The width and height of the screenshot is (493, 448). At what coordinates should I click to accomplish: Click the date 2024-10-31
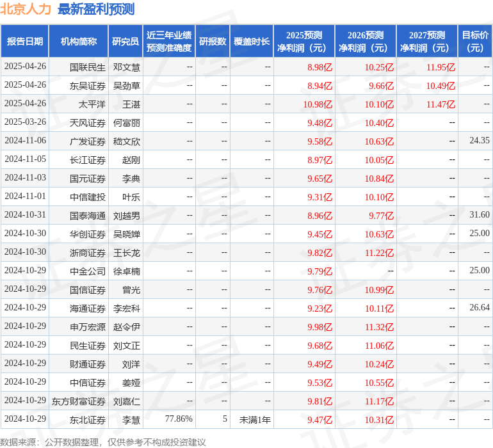click(x=25, y=214)
